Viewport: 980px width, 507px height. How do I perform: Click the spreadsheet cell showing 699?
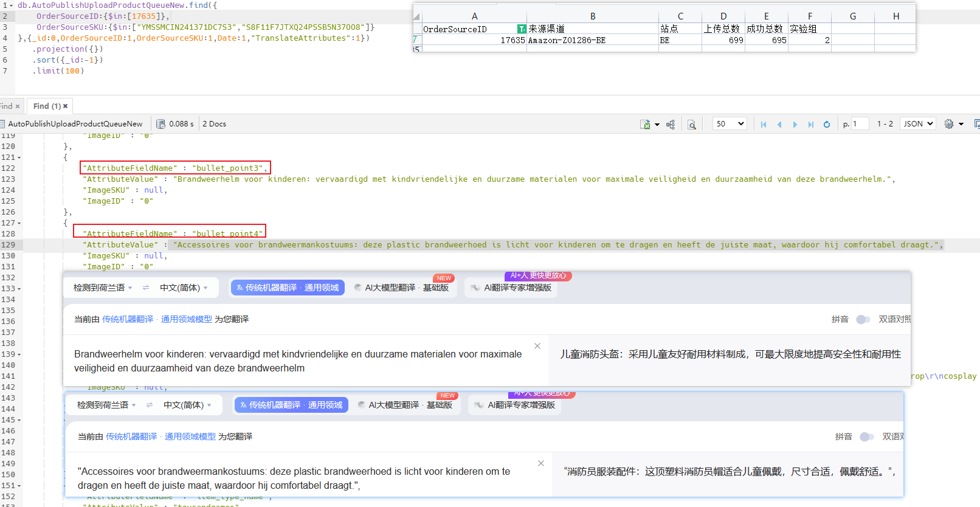pos(723,40)
